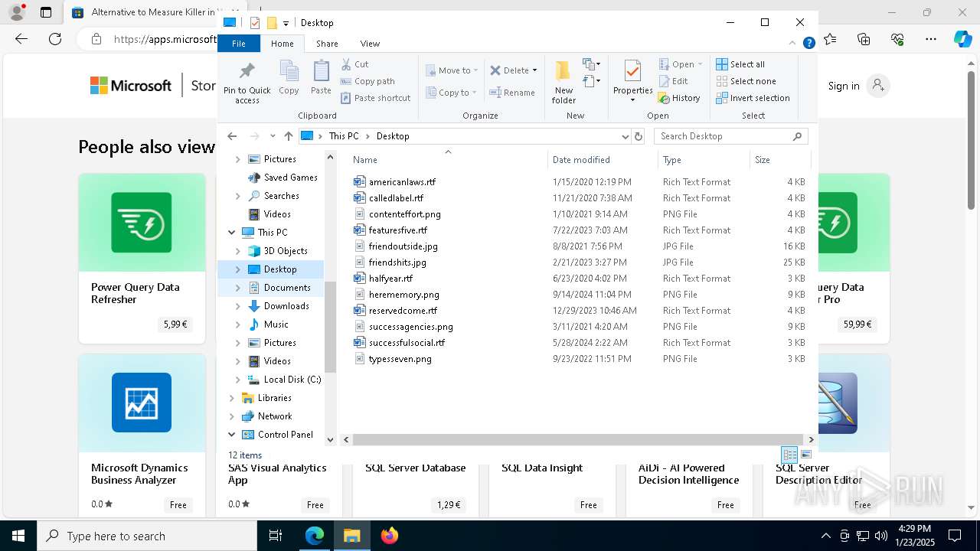Open address bar history dropdown
Viewport: 980px width, 551px height.
pyautogui.click(x=626, y=136)
